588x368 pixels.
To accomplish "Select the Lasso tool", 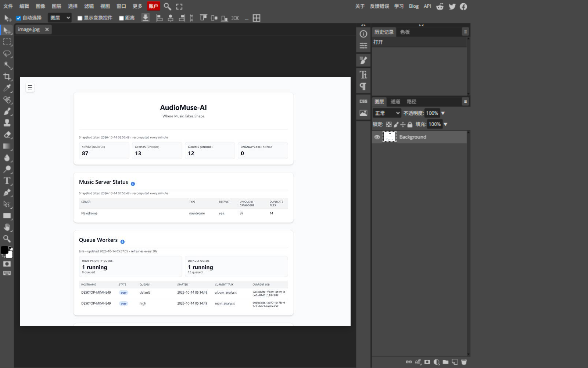I will (x=7, y=54).
